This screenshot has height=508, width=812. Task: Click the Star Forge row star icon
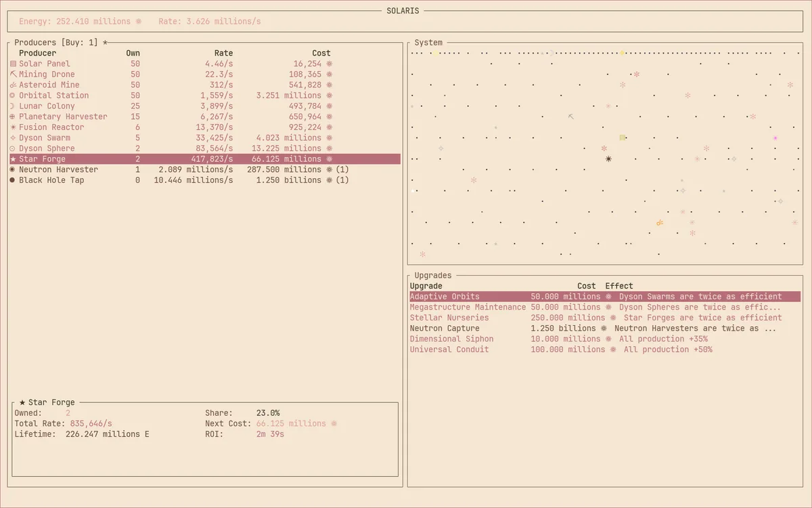pyautogui.click(x=13, y=159)
